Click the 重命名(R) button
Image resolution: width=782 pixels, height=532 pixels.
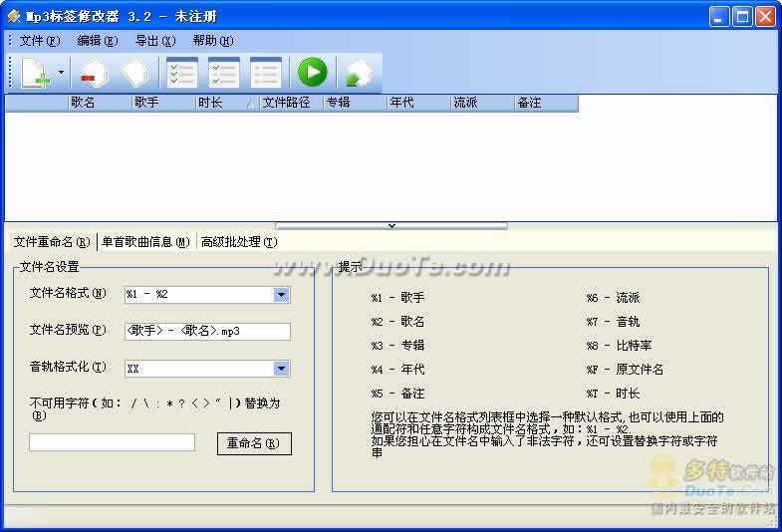point(254,443)
